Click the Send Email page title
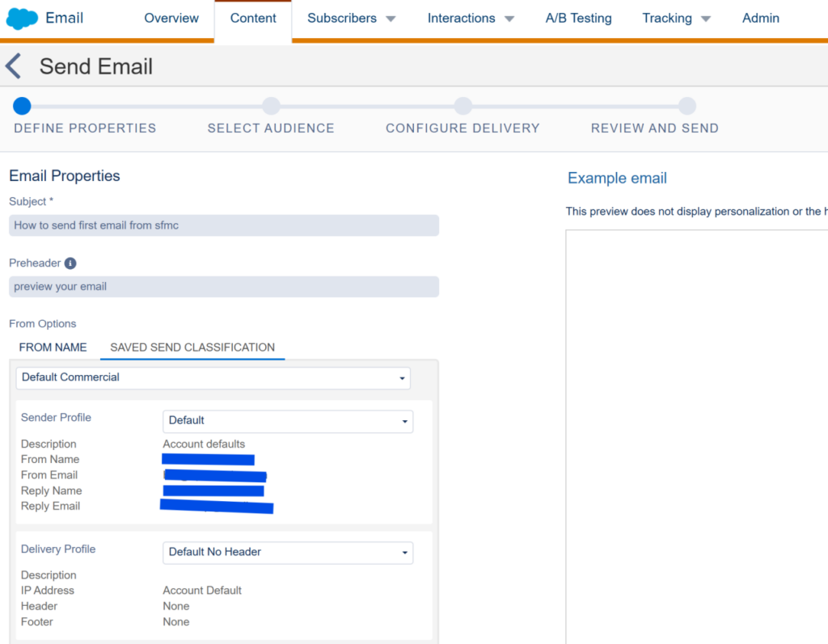 96,66
